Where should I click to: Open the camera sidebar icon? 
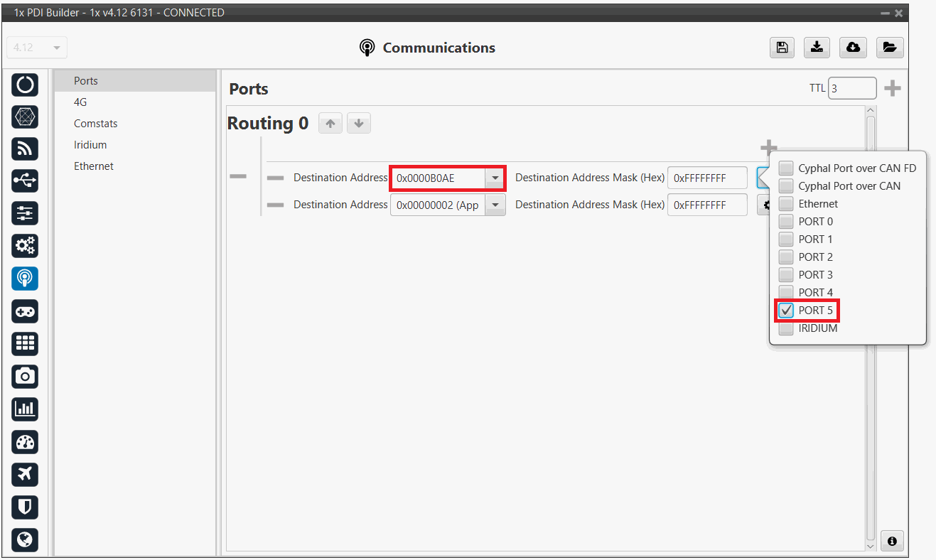click(x=25, y=376)
